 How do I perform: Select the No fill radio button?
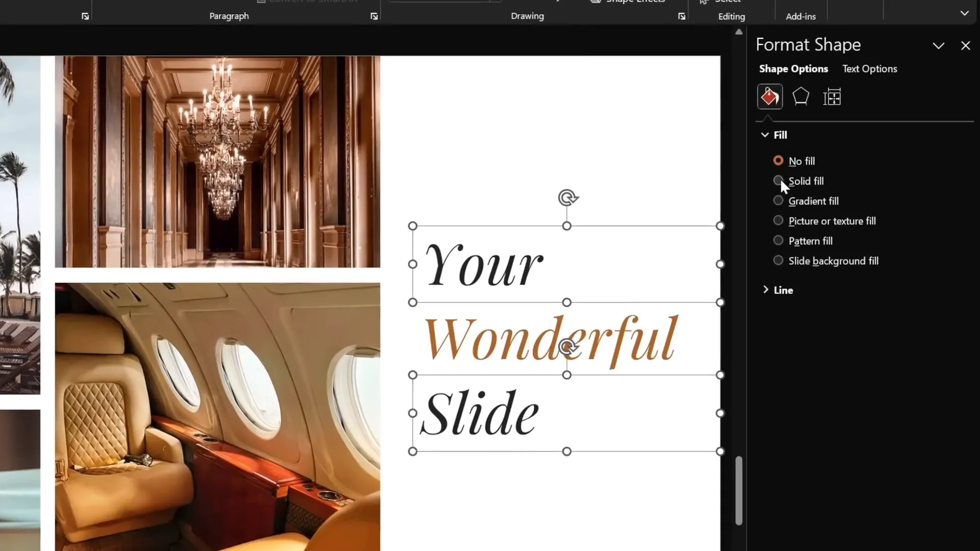(778, 161)
